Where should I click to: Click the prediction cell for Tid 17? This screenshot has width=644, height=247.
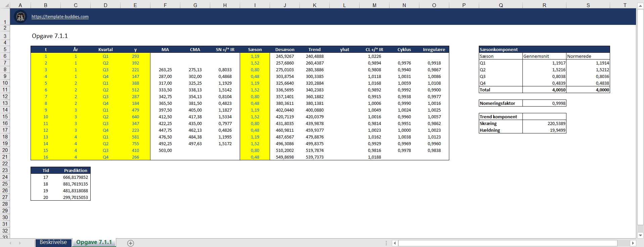[76, 177]
